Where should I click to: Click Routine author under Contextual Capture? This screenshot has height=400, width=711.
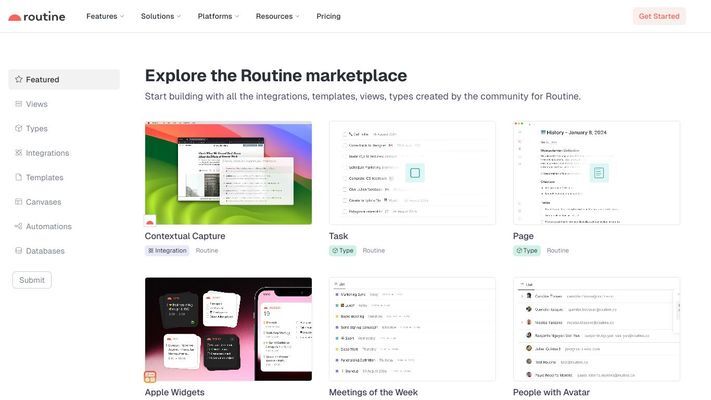pyautogui.click(x=207, y=250)
